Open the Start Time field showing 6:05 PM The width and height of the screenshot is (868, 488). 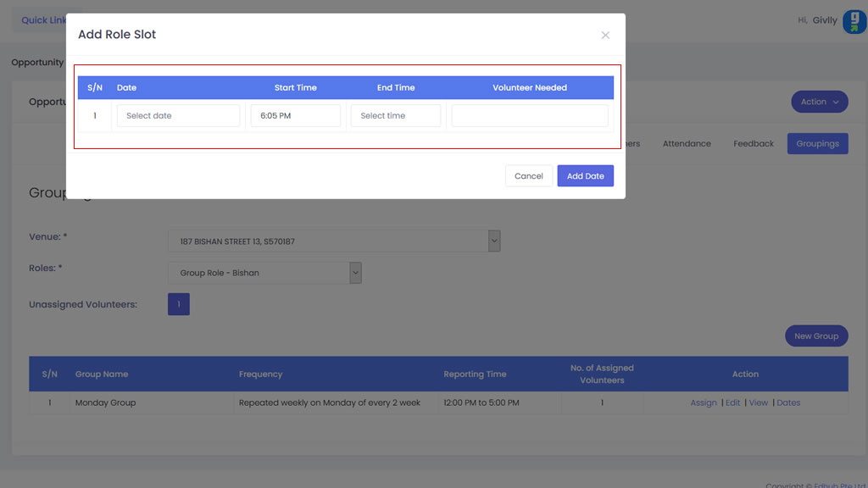[x=295, y=116]
